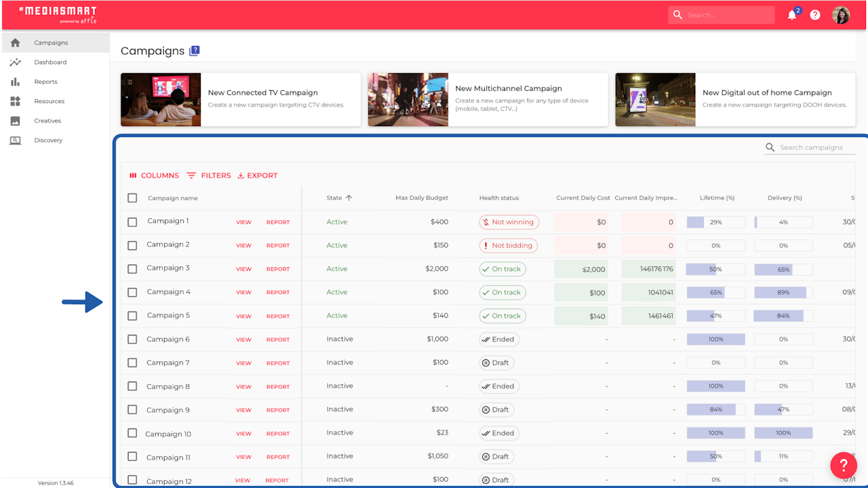868x488 pixels.
Task: Select the Campaign 5 row checkbox
Action: (x=132, y=316)
